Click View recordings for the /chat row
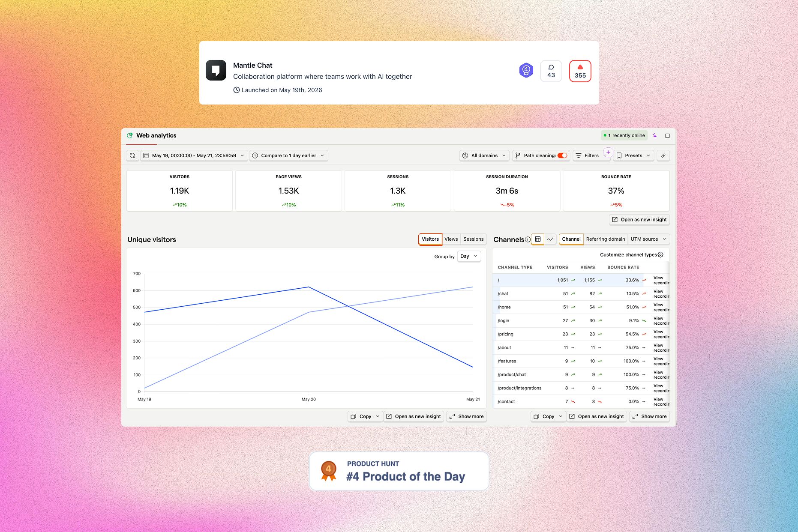Image resolution: width=798 pixels, height=532 pixels. pos(661,294)
